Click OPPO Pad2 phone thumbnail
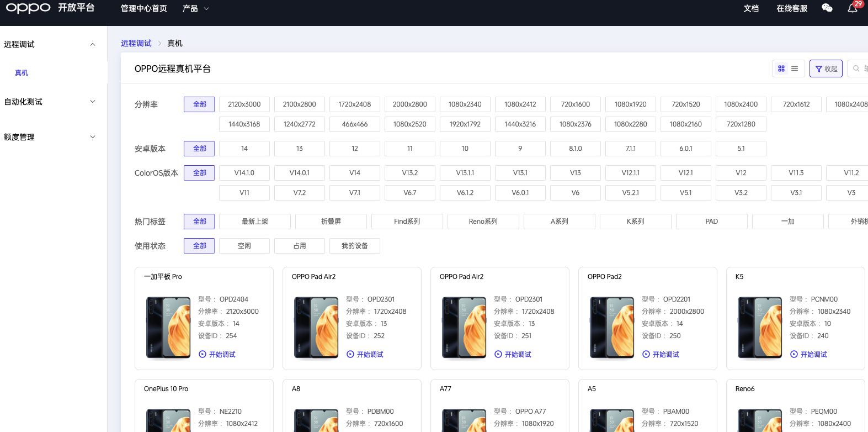This screenshot has height=432, width=868. [x=612, y=328]
